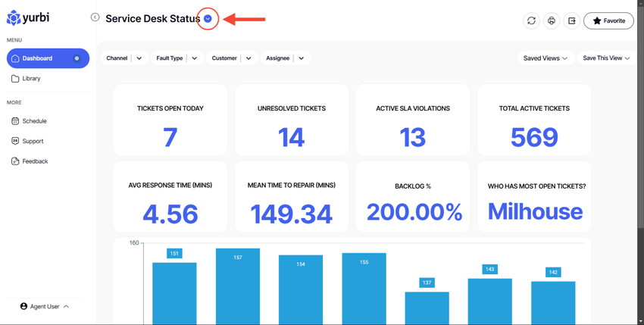Open the Service Desk Status title dropdown

point(208,18)
